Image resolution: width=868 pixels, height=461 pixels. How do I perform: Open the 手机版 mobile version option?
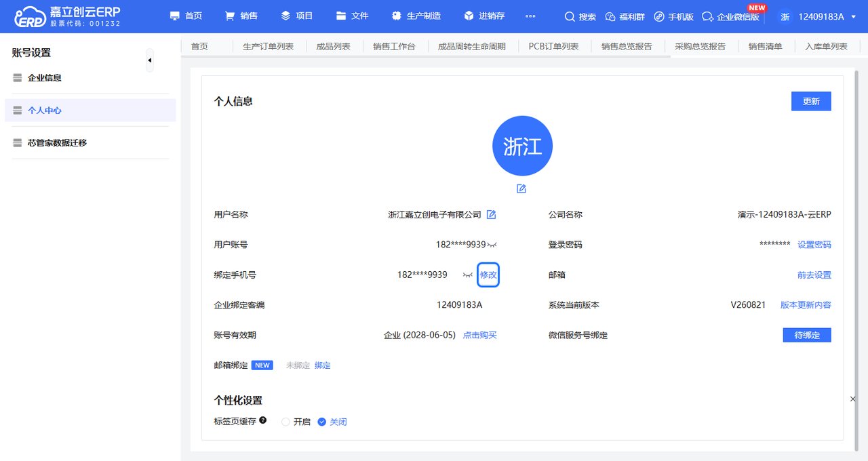[x=673, y=16]
